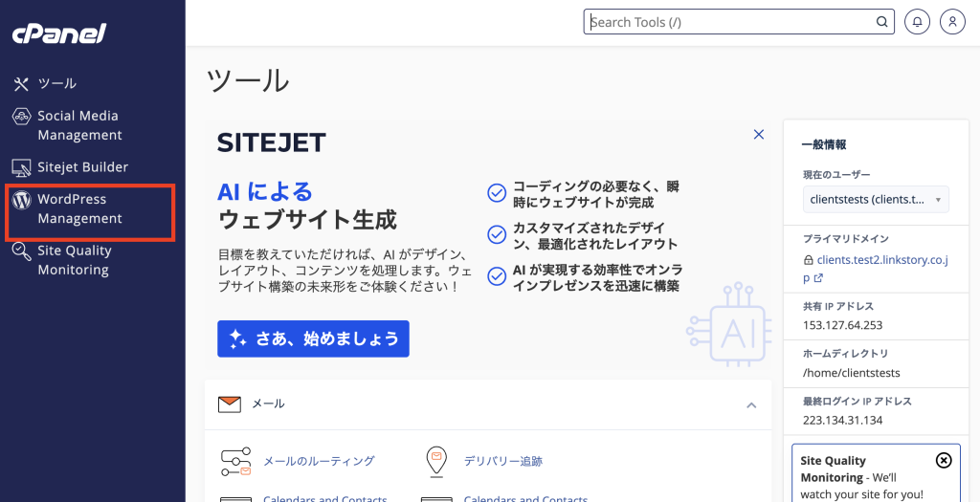Open the notifications bell icon
The image size is (980, 502).
click(x=917, y=22)
